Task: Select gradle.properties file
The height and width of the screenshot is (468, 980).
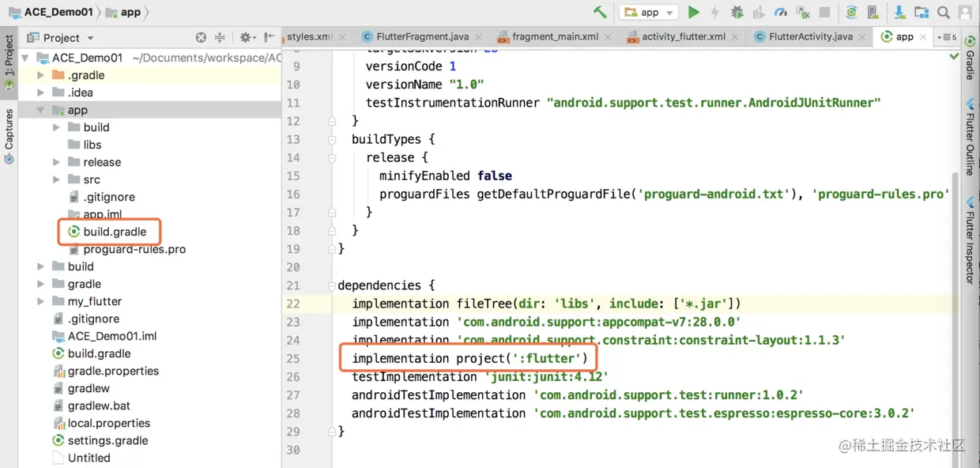Action: 105,371
